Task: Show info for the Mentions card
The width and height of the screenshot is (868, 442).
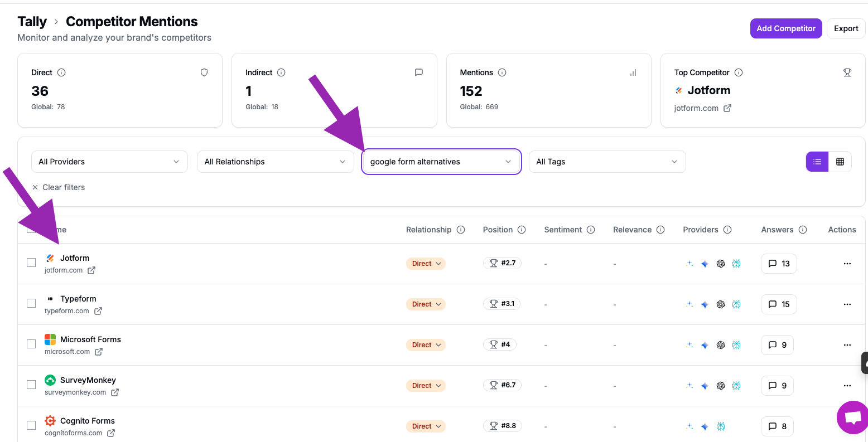Action: (502, 72)
